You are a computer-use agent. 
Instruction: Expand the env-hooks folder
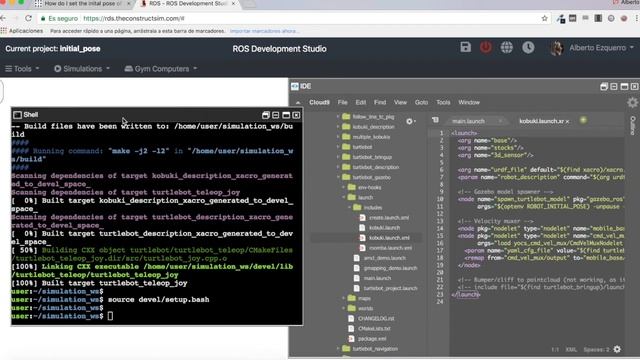tap(344, 187)
